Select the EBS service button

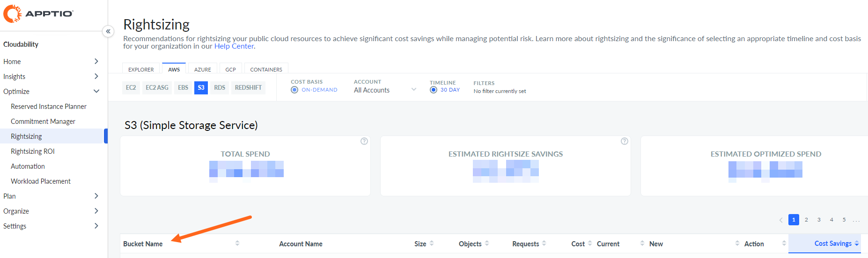(183, 87)
